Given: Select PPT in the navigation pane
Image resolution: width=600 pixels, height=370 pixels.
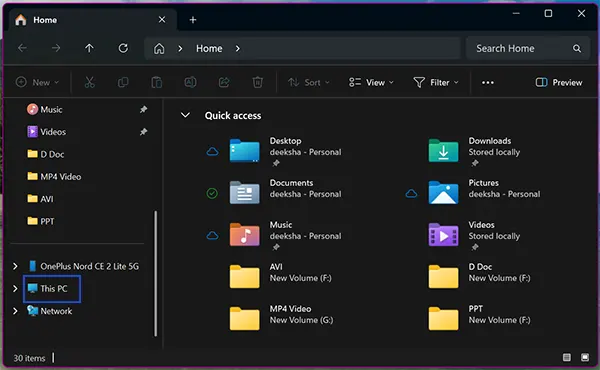Looking at the screenshot, I should (x=41, y=221).
